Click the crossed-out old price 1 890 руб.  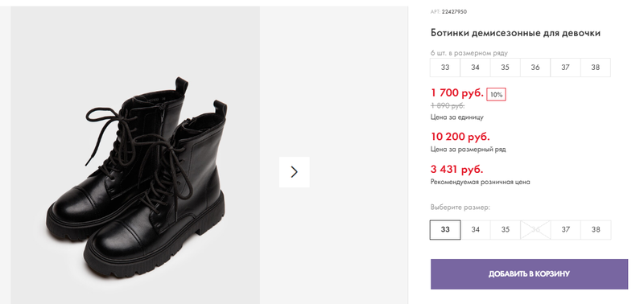click(x=448, y=106)
